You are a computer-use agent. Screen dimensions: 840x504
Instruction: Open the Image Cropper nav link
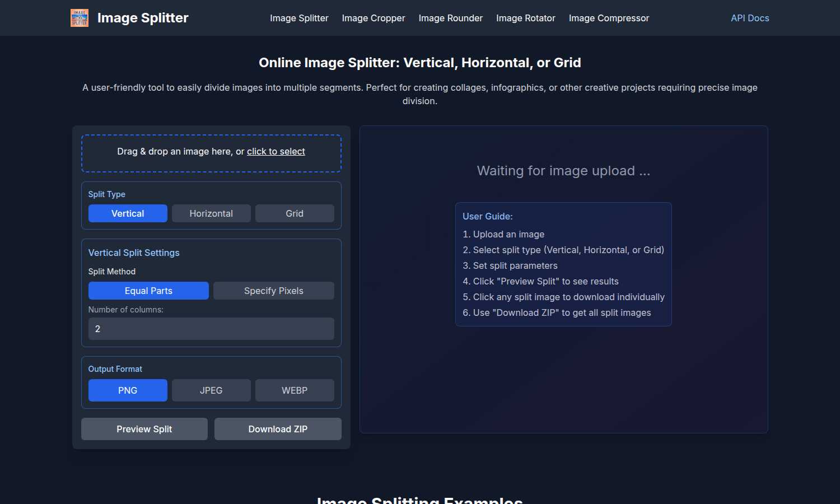[x=374, y=18]
